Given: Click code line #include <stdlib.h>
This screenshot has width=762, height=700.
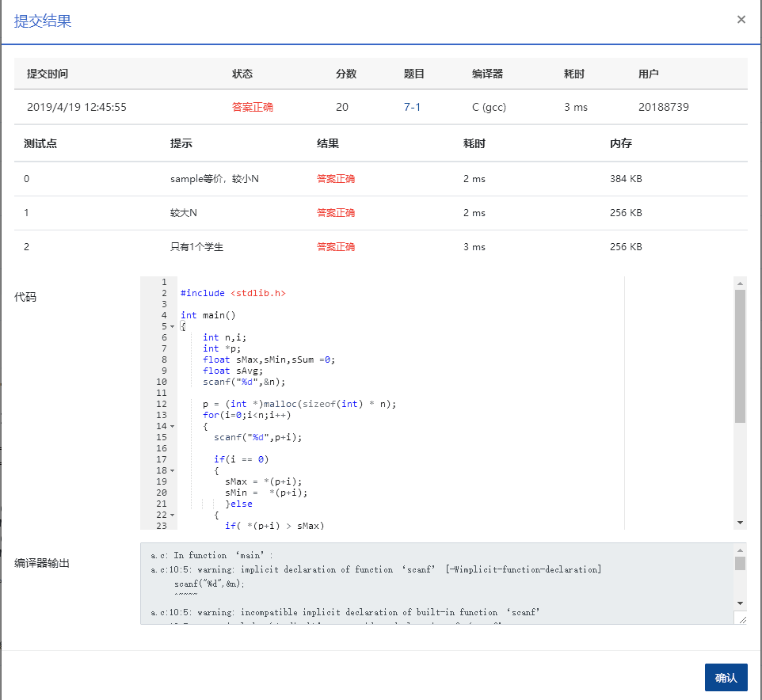Looking at the screenshot, I should point(233,293).
